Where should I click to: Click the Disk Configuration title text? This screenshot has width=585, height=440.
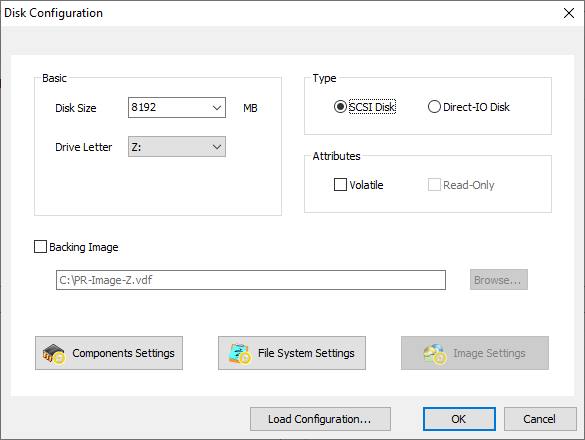tap(53, 13)
